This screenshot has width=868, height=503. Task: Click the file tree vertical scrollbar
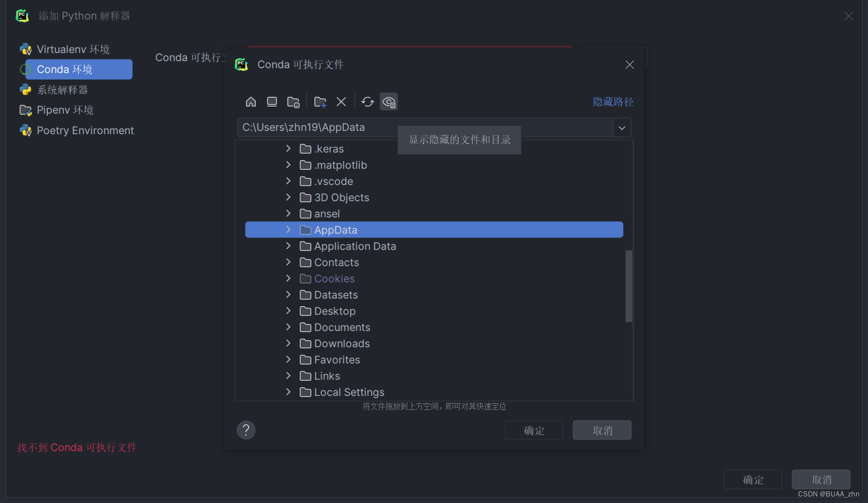pyautogui.click(x=628, y=286)
